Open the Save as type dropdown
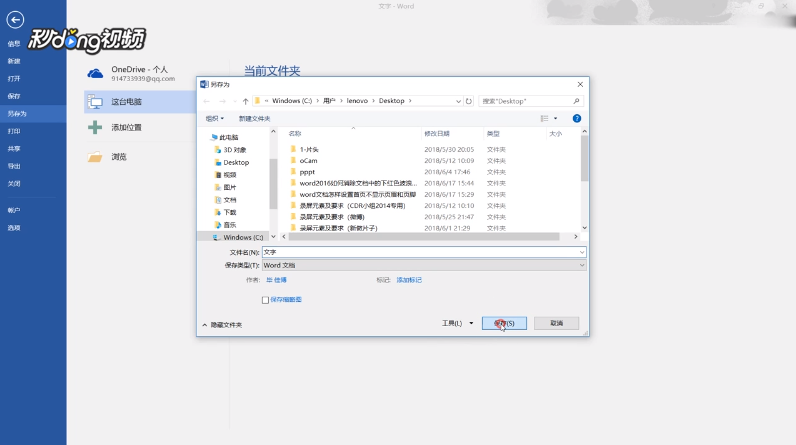Viewport: 796px width, 445px height. [424, 265]
